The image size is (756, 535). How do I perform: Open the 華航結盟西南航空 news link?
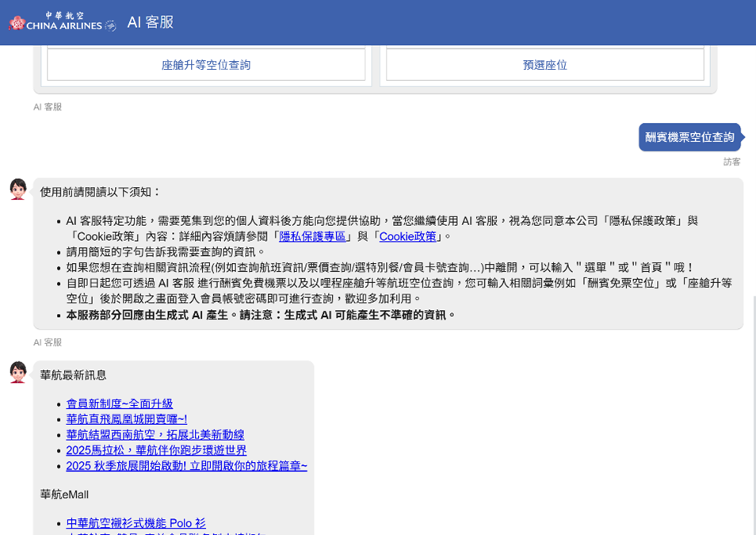click(155, 435)
